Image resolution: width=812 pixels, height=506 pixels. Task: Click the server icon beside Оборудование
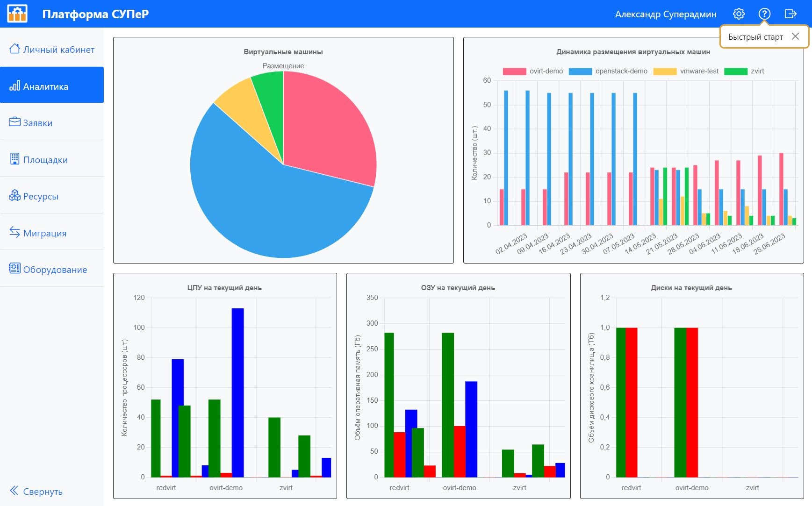pyautogui.click(x=14, y=269)
